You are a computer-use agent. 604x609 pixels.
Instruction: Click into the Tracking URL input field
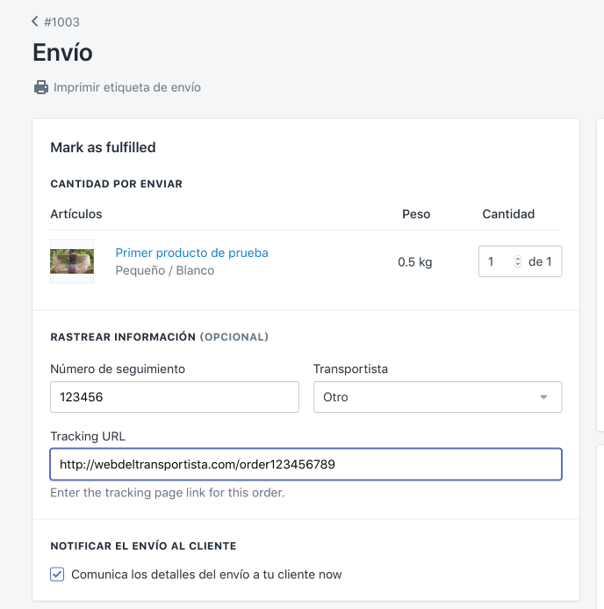(305, 464)
